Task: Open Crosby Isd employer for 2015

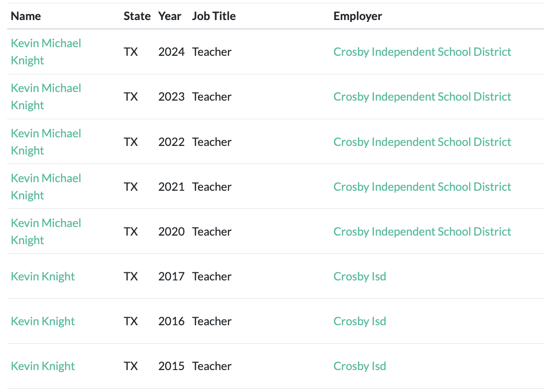Action: pos(360,366)
